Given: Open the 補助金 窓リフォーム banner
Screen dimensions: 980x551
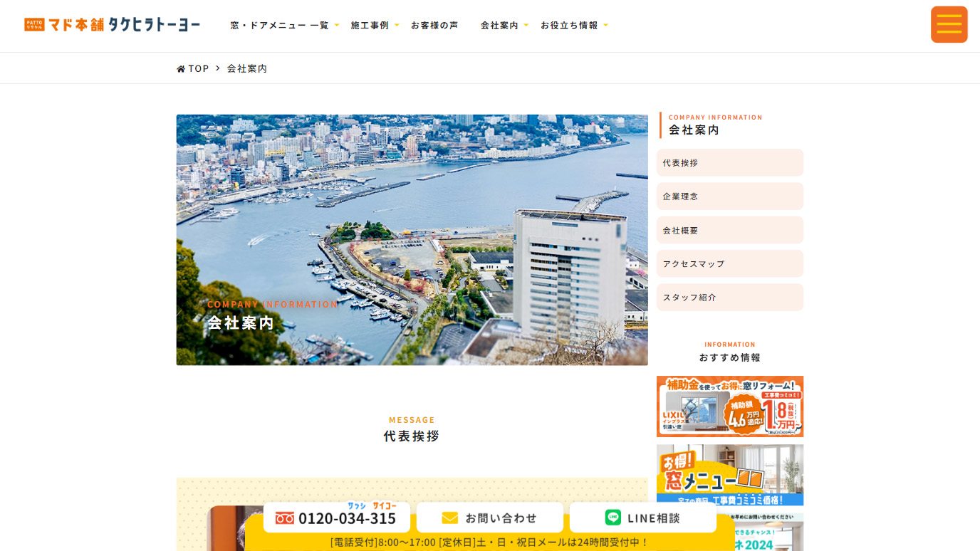Looking at the screenshot, I should 730,406.
